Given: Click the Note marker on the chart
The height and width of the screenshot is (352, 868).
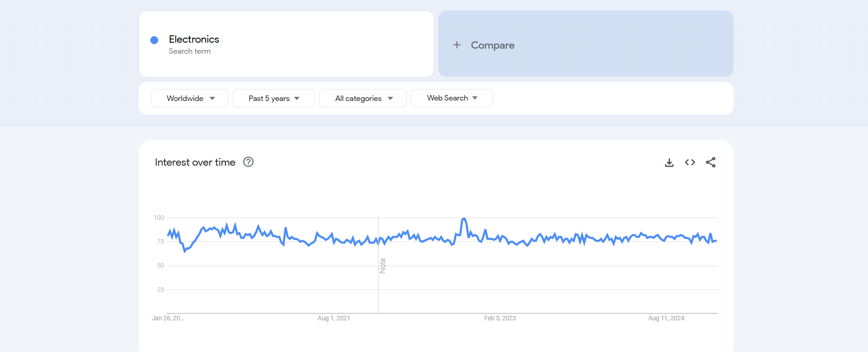Looking at the screenshot, I should pyautogui.click(x=382, y=266).
